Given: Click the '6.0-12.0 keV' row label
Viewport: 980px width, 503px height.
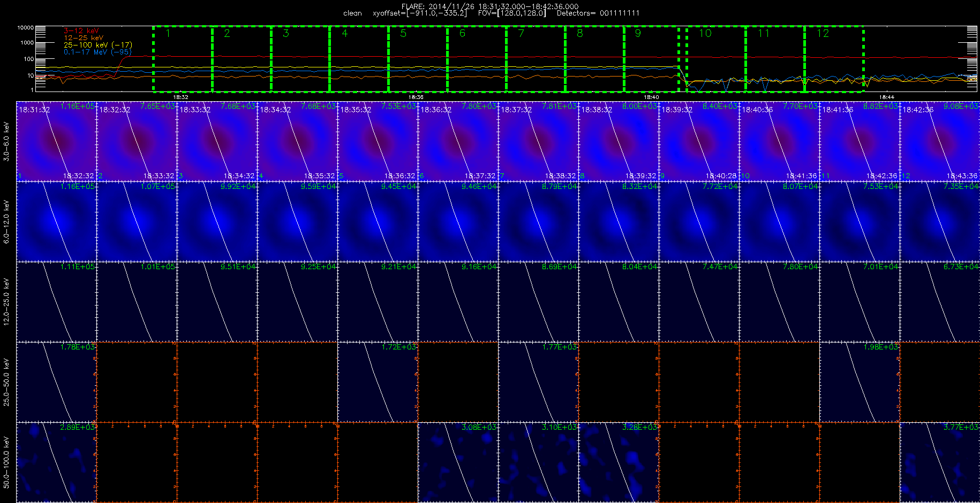Looking at the screenshot, I should [6, 222].
